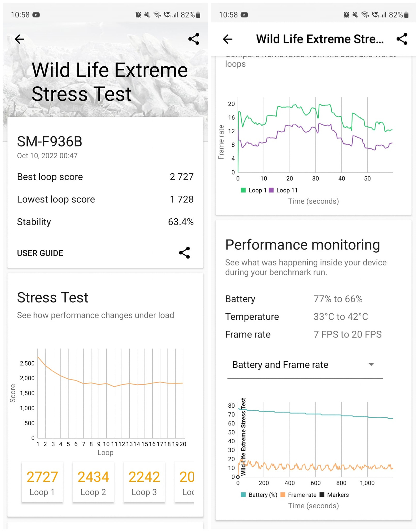The height and width of the screenshot is (532, 419).
Task: Go back using the left screen's back arrow
Action: (19, 39)
